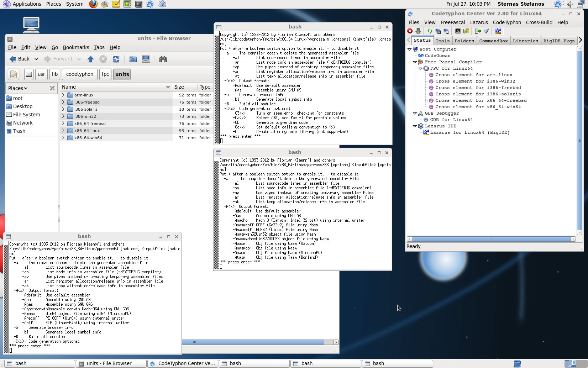Open the Bookmarks menu in File Browser
The height and width of the screenshot is (368, 588).
tap(76, 47)
